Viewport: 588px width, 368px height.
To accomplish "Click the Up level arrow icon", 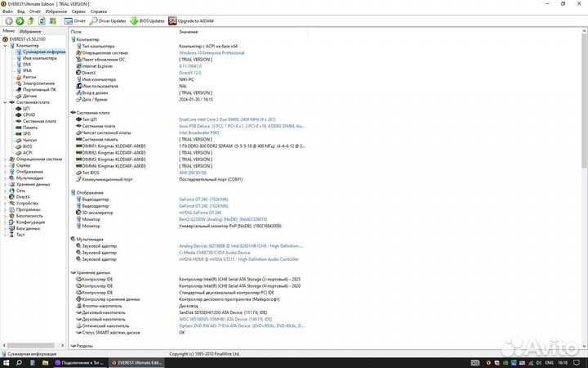I will (x=31, y=21).
